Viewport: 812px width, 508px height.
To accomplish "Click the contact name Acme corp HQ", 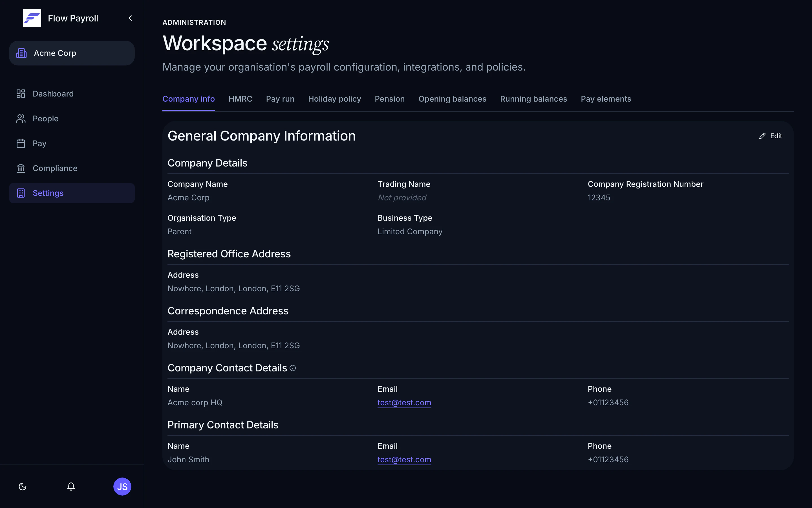I will click(195, 402).
